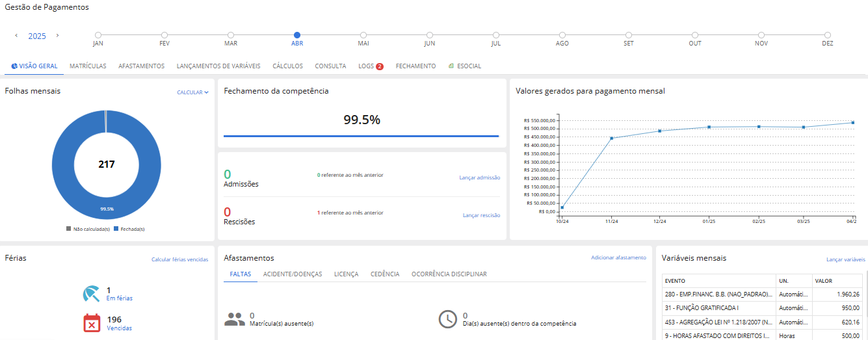
Task: Click the beach umbrella vacation icon
Action: click(92, 294)
